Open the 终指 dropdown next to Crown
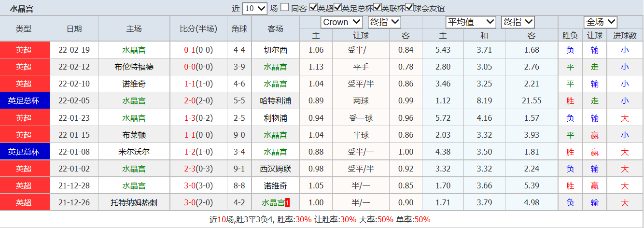 pos(384,22)
